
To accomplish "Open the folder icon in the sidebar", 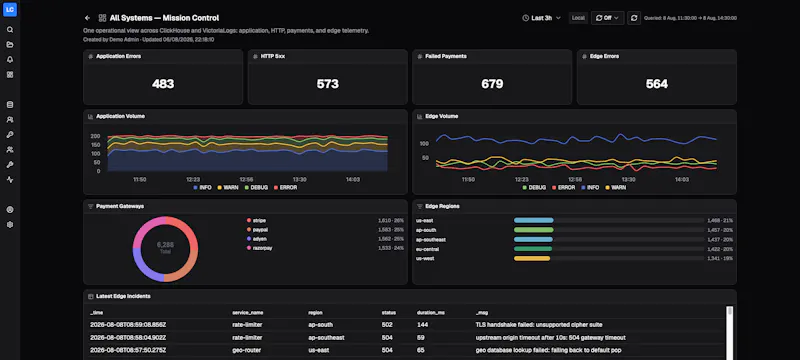I will [x=10, y=44].
